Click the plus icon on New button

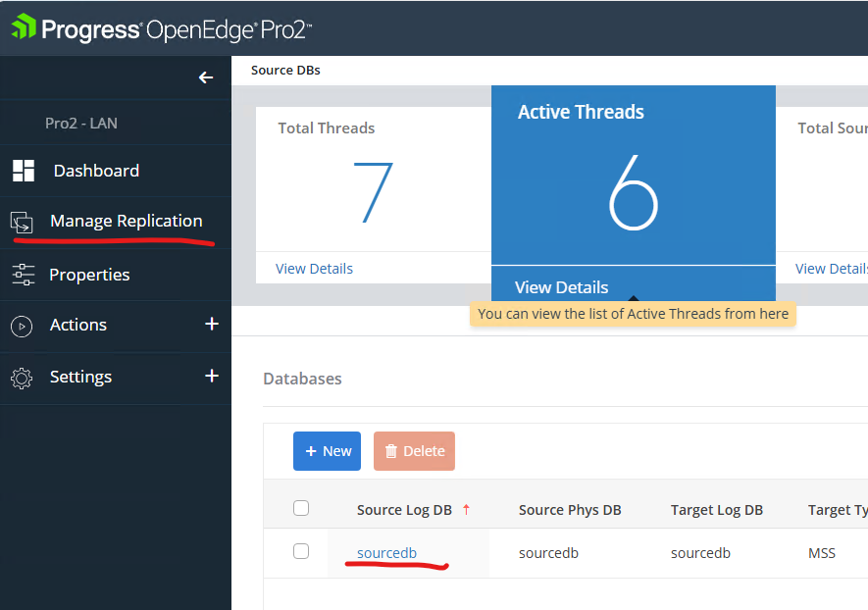[311, 450]
